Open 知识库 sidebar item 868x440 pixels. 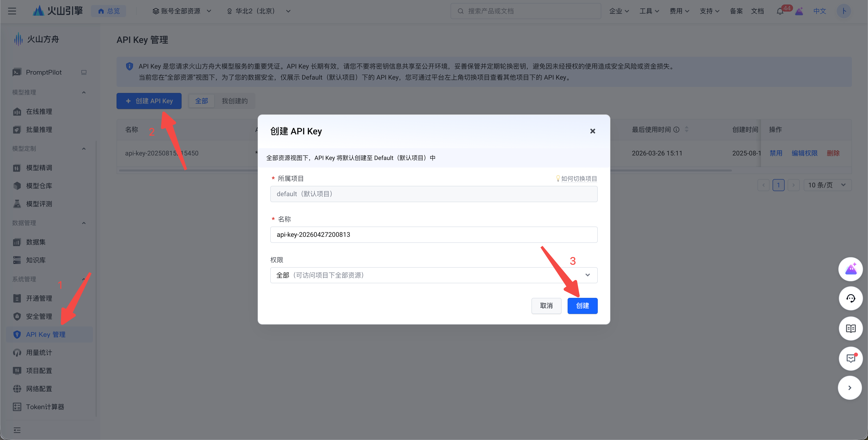click(x=36, y=260)
